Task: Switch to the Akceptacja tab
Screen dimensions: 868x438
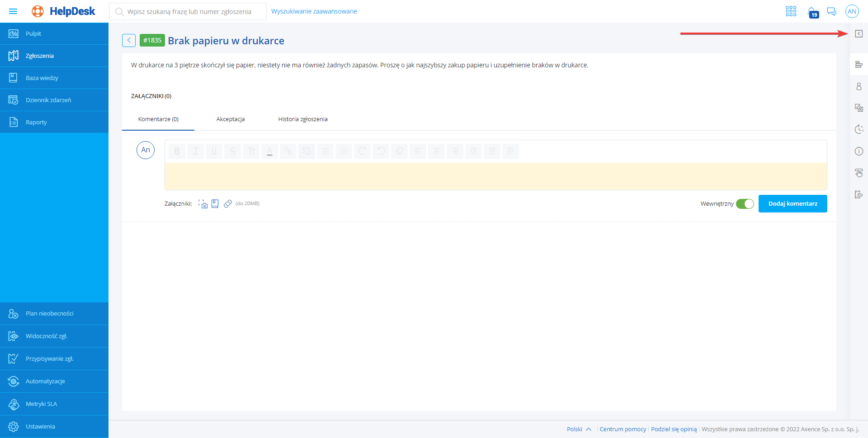Action: 230,119
